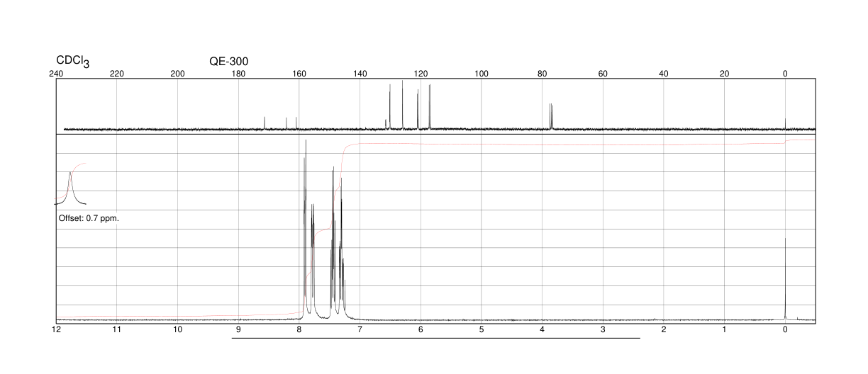The image size is (868, 374).
Task: Click the CDCl3 solvent label
Action: [x=73, y=62]
